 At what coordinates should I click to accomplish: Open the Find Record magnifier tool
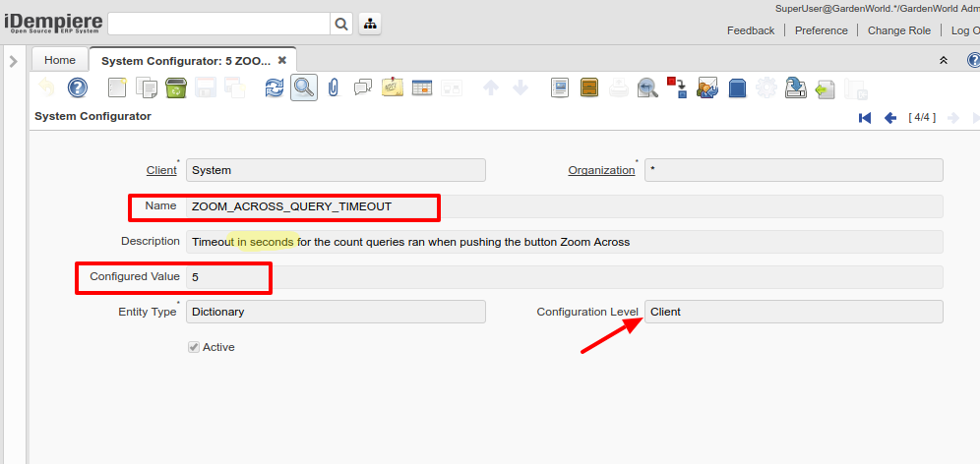(303, 88)
